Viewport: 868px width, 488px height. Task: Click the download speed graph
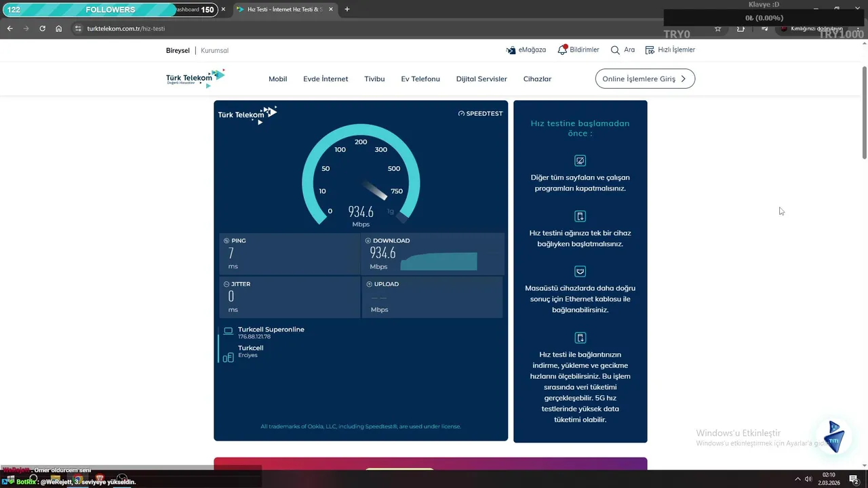coord(439,261)
